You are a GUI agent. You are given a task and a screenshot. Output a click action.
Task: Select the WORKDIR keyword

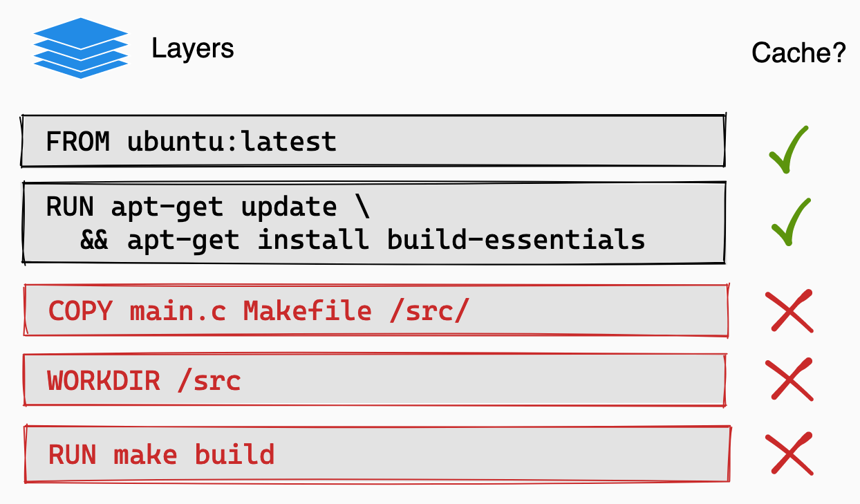click(104, 380)
